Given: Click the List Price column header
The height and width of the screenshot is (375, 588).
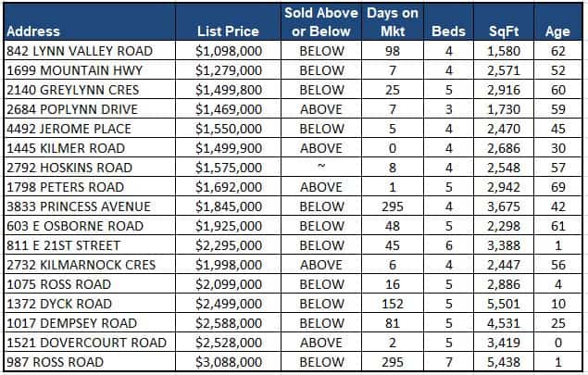Looking at the screenshot, I should pos(230,31).
